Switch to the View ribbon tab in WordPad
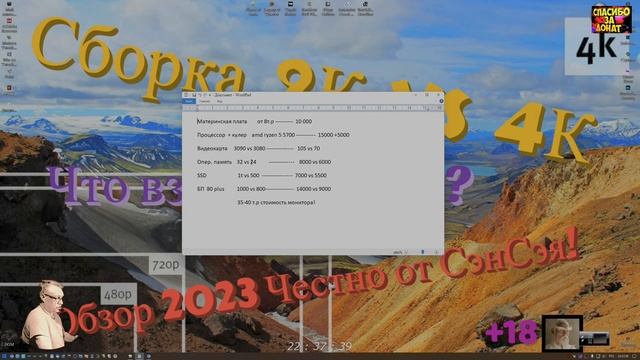 [x=220, y=101]
